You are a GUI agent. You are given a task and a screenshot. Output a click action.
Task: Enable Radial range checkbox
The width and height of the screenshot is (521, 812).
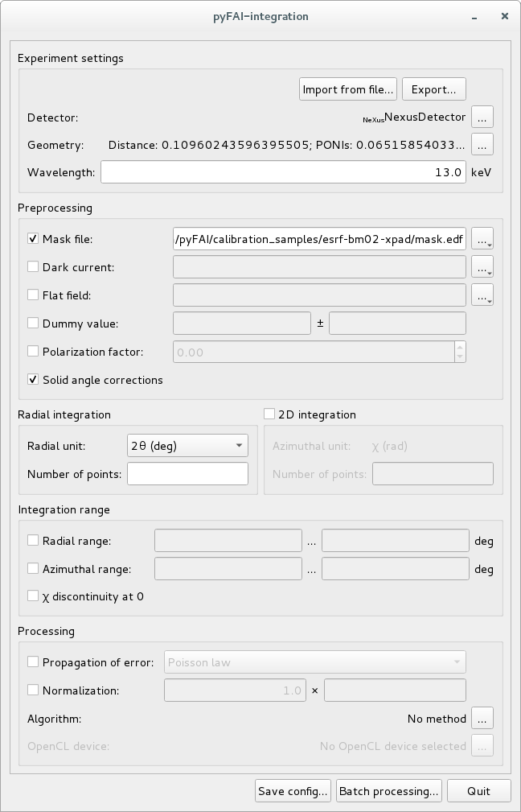[33, 541]
